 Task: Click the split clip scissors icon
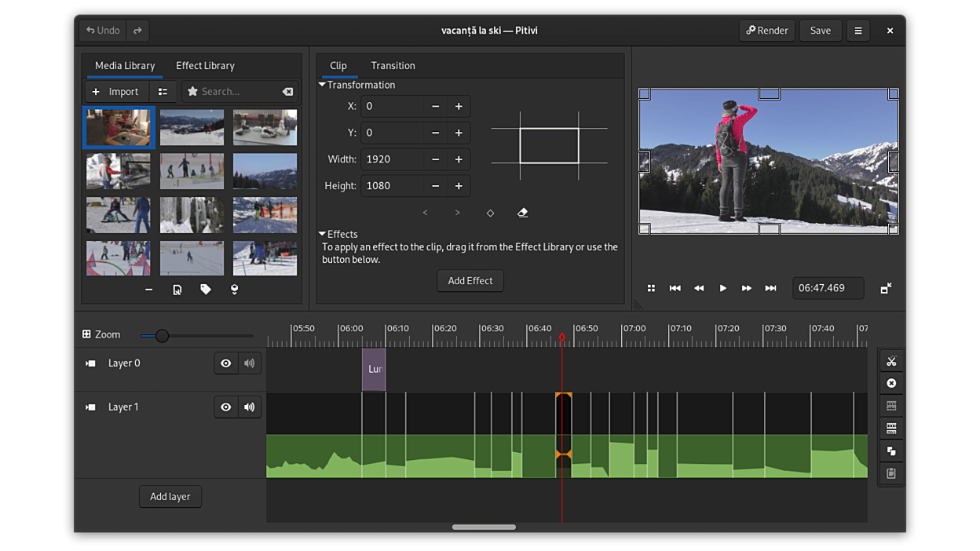pos(891,361)
